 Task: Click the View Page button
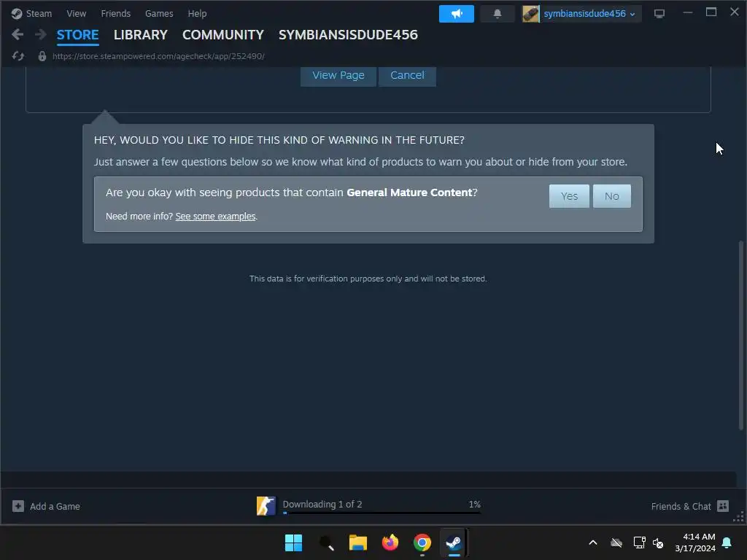click(x=338, y=75)
